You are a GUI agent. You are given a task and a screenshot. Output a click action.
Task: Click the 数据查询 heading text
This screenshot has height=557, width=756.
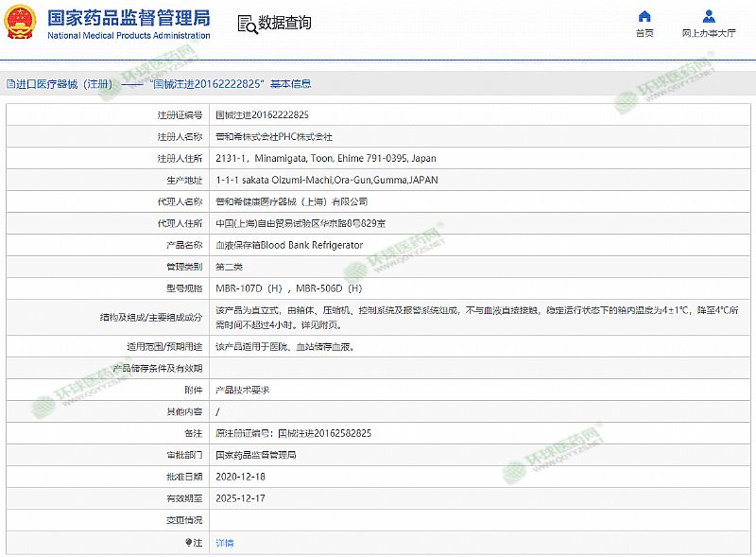(x=284, y=24)
